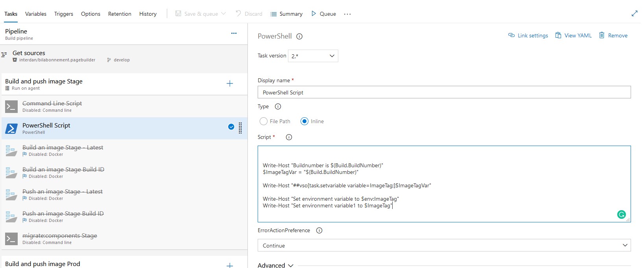The image size is (644, 268).
Task: Show ErrorActionPreference info icon
Action: (319, 231)
